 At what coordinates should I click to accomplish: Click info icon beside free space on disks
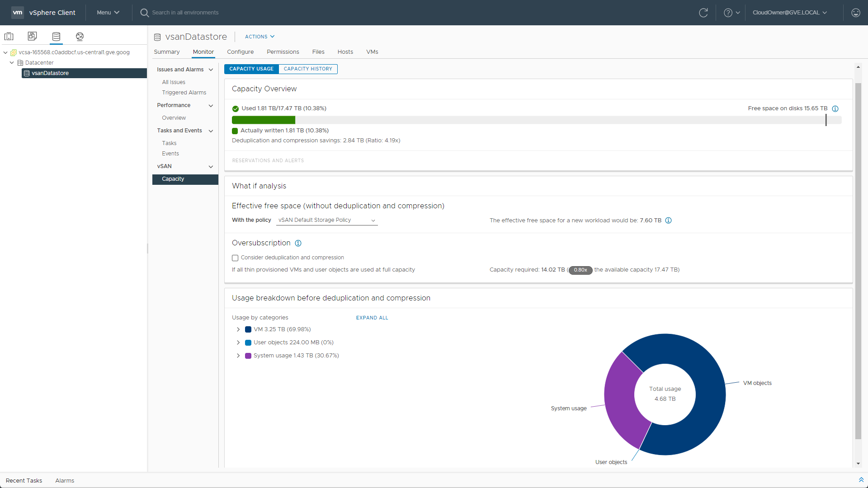click(835, 108)
